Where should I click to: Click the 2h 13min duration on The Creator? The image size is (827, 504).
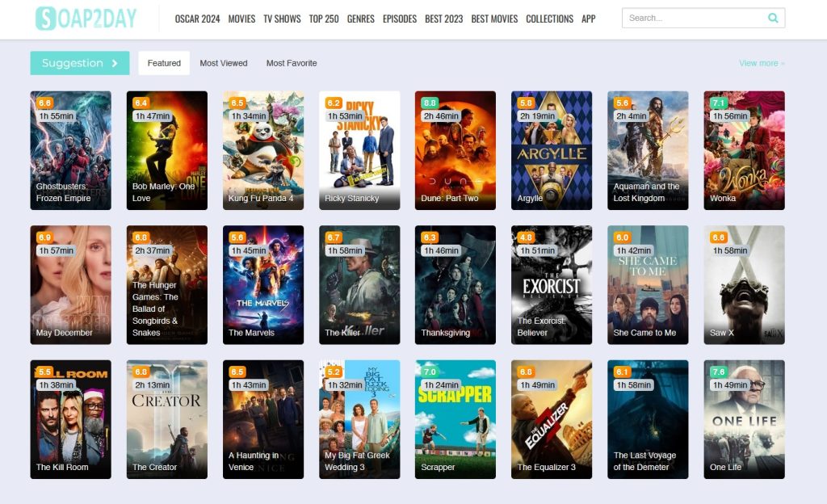[x=153, y=384]
